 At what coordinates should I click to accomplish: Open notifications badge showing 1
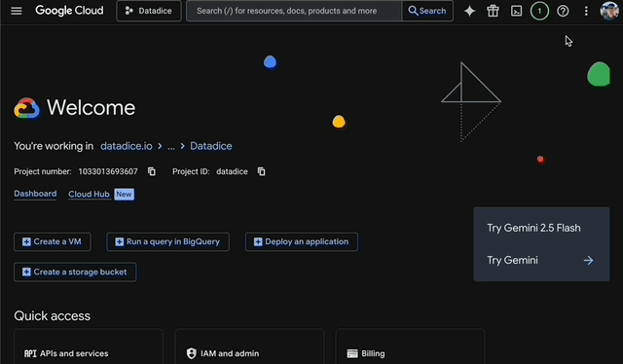click(x=539, y=11)
